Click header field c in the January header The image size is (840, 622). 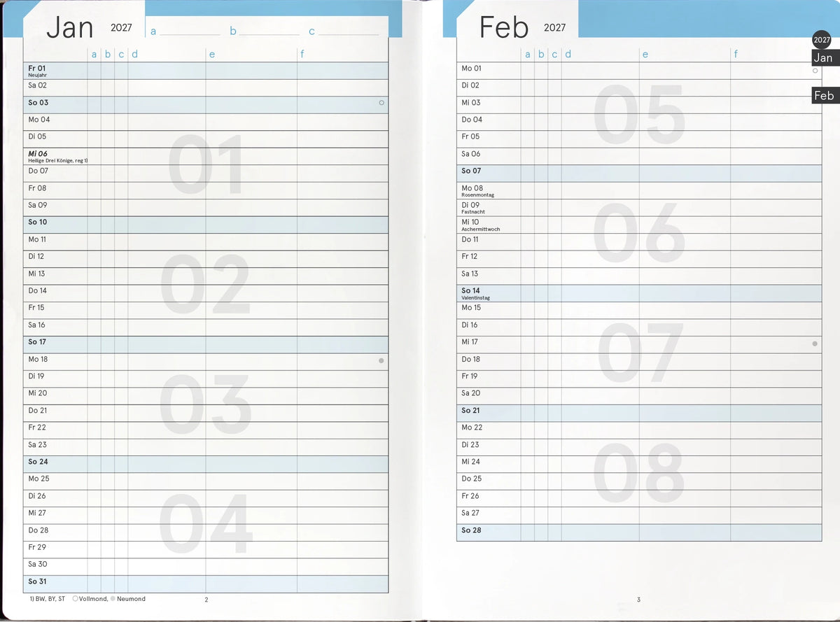[x=344, y=31]
